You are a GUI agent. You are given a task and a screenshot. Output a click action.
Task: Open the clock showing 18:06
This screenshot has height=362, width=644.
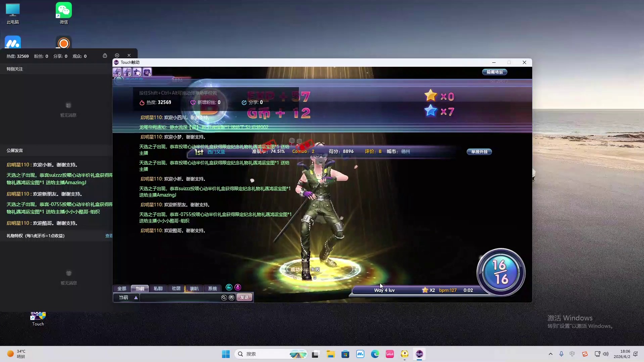point(622,354)
